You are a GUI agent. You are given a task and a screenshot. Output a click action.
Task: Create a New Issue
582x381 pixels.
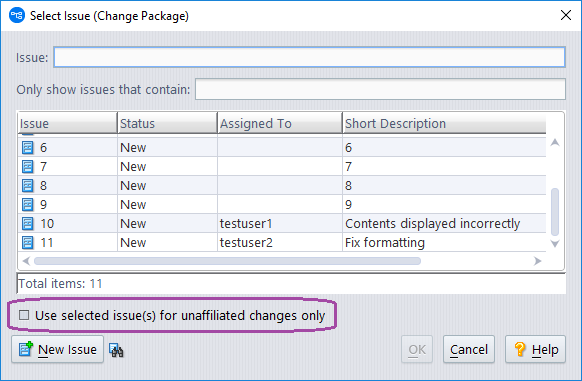tap(58, 349)
